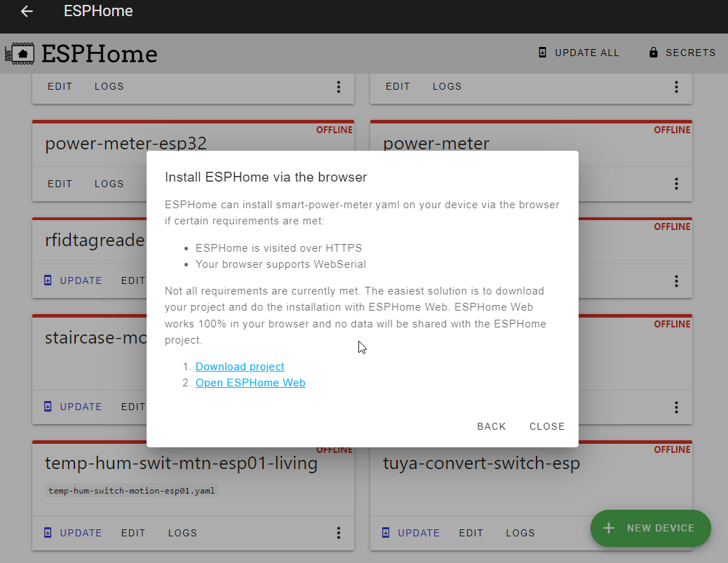
Task: Click EDIT on the top-right partially visible card
Action: 398,87
